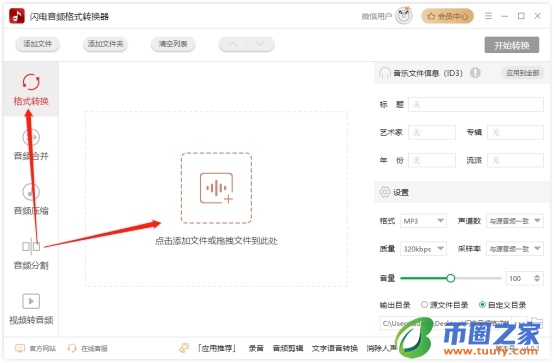Open the 采样率 sample rate dropdown
This screenshot has height=363, width=554.
(x=515, y=249)
